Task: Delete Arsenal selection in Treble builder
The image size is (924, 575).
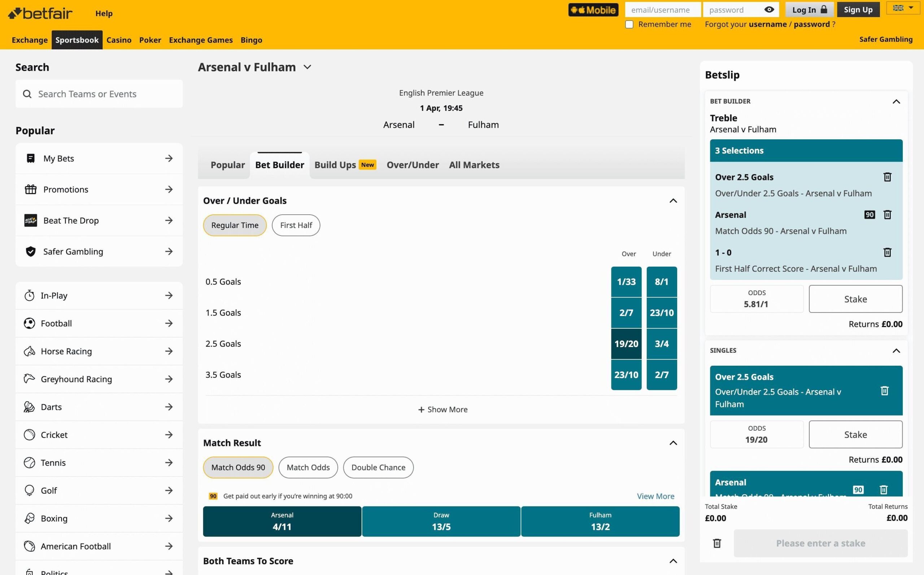Action: coord(887,215)
